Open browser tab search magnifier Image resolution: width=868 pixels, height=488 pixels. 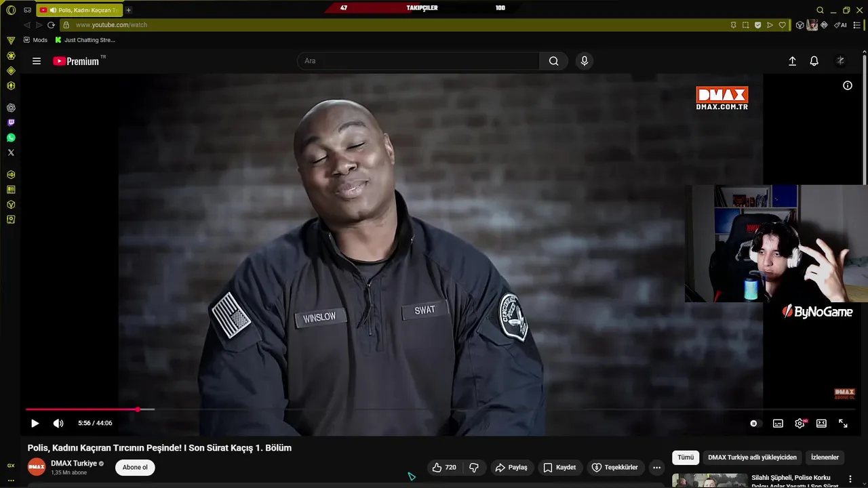point(820,10)
